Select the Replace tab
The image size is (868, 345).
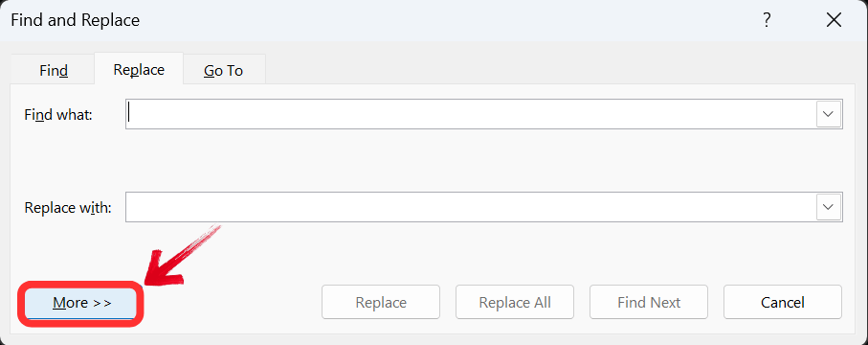coord(139,69)
